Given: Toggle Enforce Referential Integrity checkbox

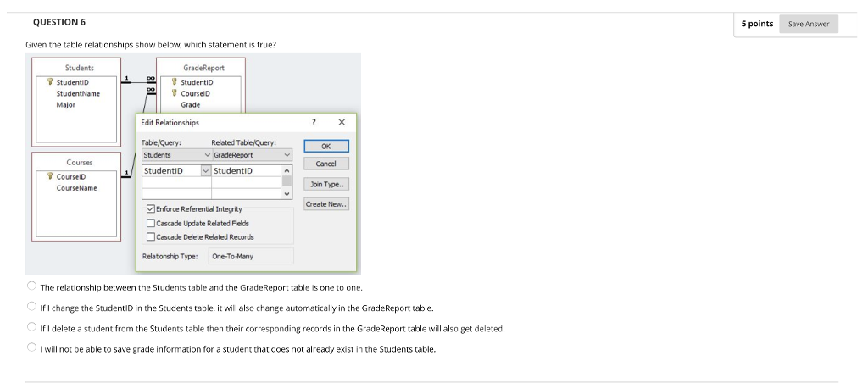Looking at the screenshot, I should point(151,209).
